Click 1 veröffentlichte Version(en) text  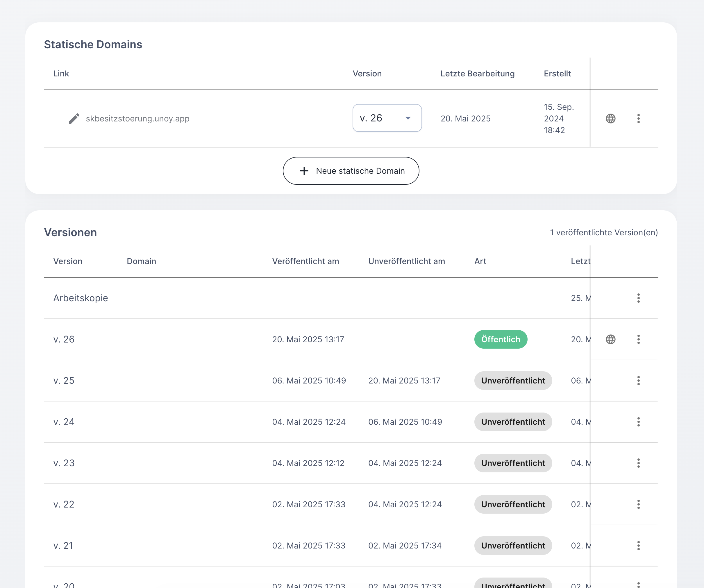pos(604,232)
